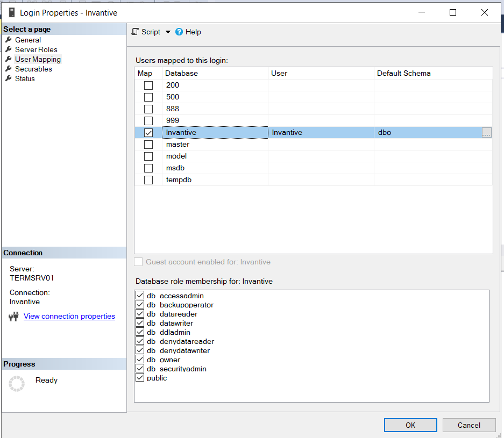
Task: Check the Map box for database 200
Action: (x=148, y=85)
